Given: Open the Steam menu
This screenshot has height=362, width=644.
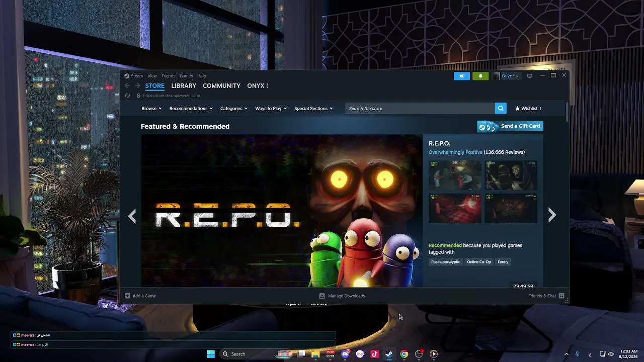Looking at the screenshot, I should point(137,76).
